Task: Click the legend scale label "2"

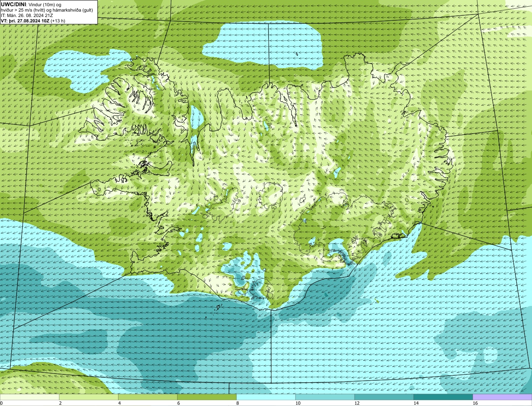Action: tap(60, 403)
